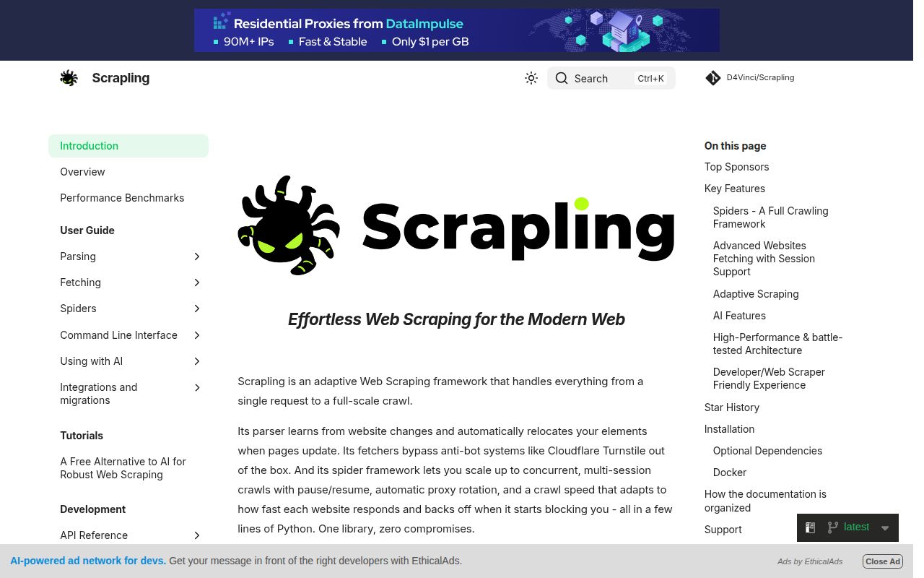Jump to Key Features section

[735, 189]
